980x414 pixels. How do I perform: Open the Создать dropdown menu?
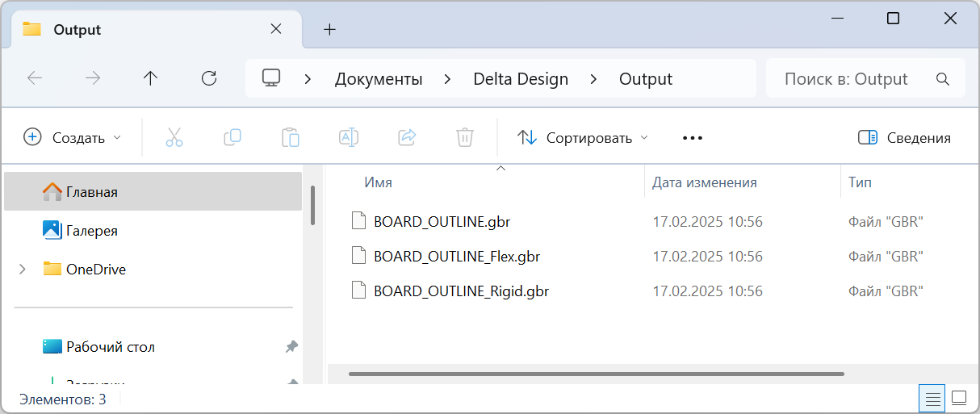coord(73,138)
